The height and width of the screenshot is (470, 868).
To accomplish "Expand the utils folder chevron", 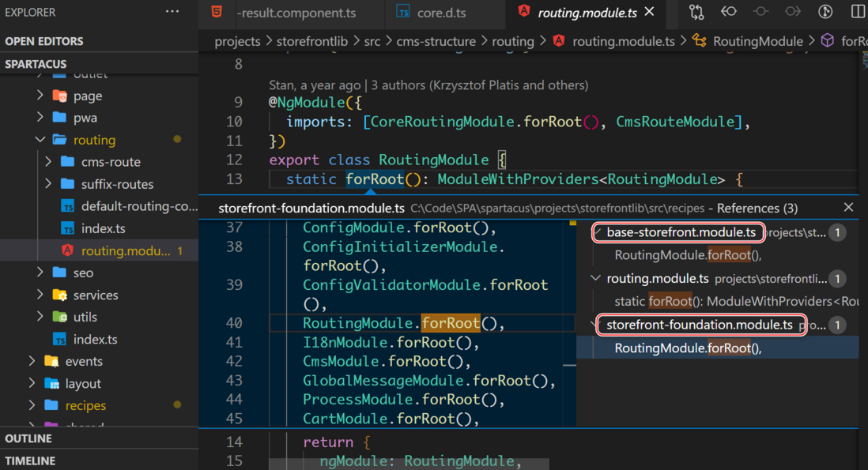I will (x=40, y=316).
